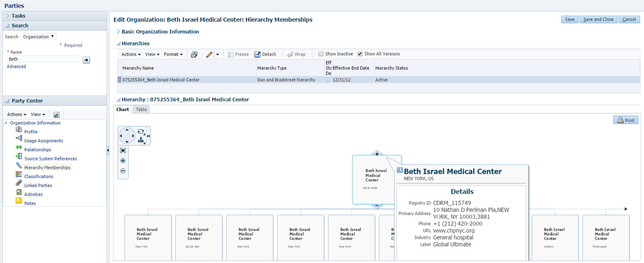The image size is (644, 263).
Task: Click the Linked Parties paperclip icon
Action: pos(18,183)
